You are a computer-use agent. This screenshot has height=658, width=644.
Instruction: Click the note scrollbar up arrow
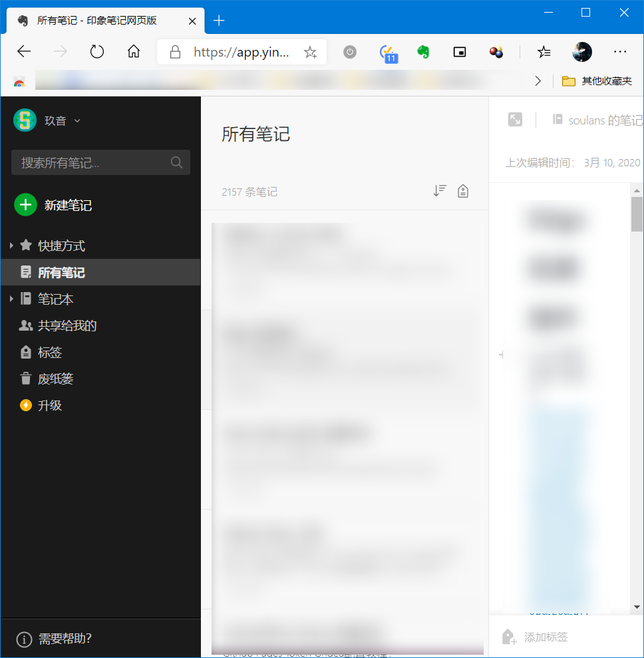click(x=637, y=190)
